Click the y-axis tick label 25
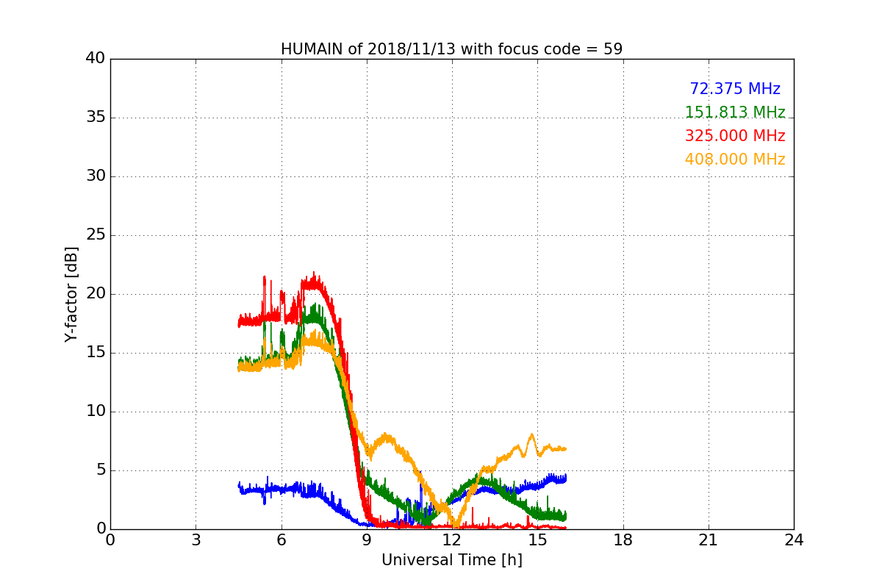The height and width of the screenshot is (588, 882). click(x=96, y=235)
